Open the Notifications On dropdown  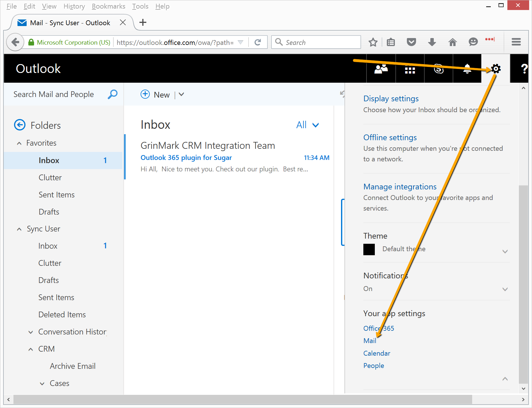505,289
